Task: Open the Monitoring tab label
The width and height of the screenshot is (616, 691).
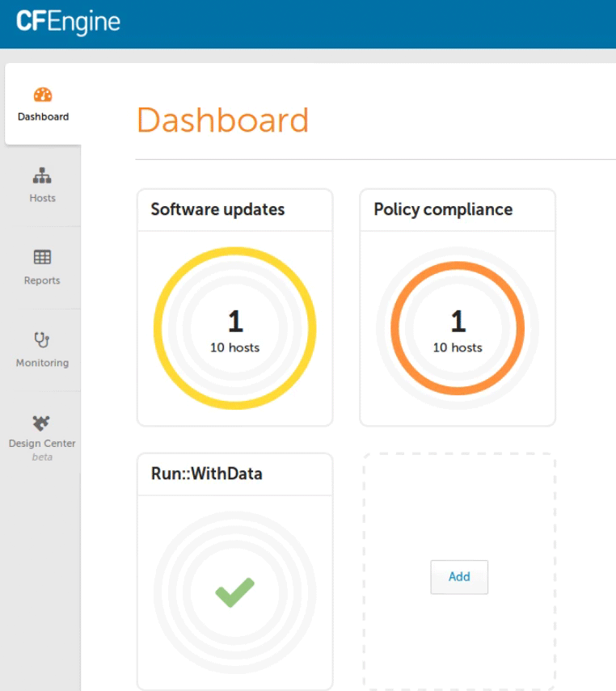Action: coord(42,363)
